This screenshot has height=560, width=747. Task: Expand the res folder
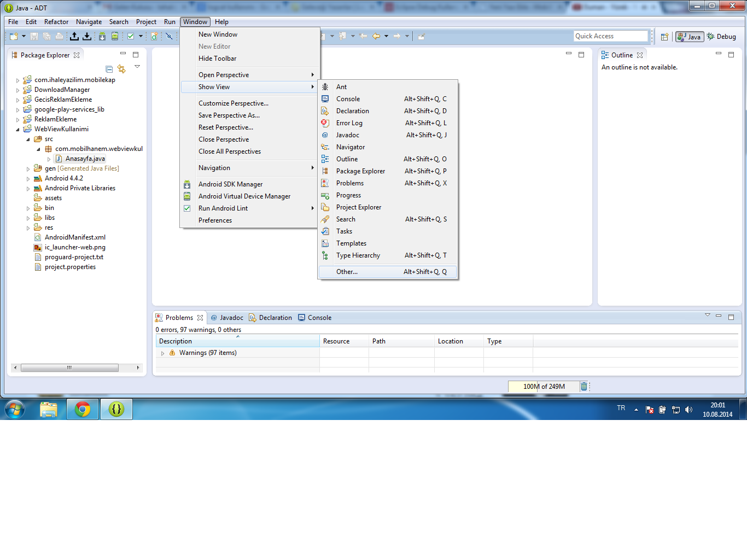click(x=28, y=228)
